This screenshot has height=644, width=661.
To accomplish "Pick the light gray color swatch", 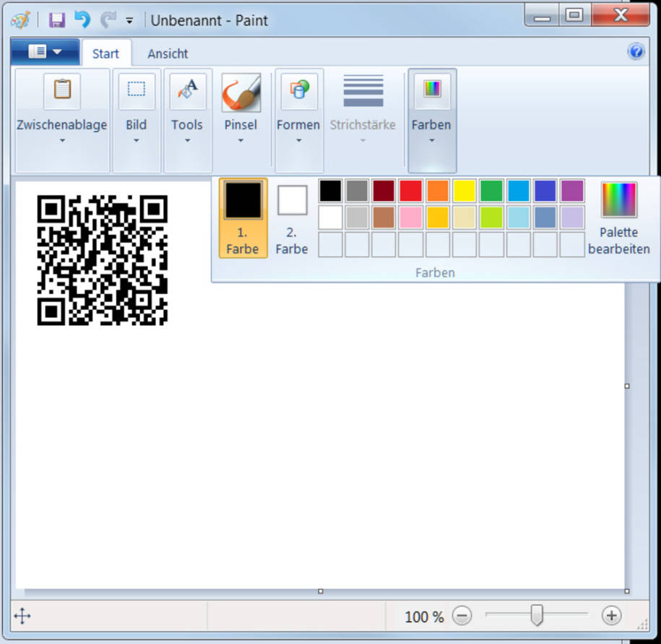I will [357, 218].
